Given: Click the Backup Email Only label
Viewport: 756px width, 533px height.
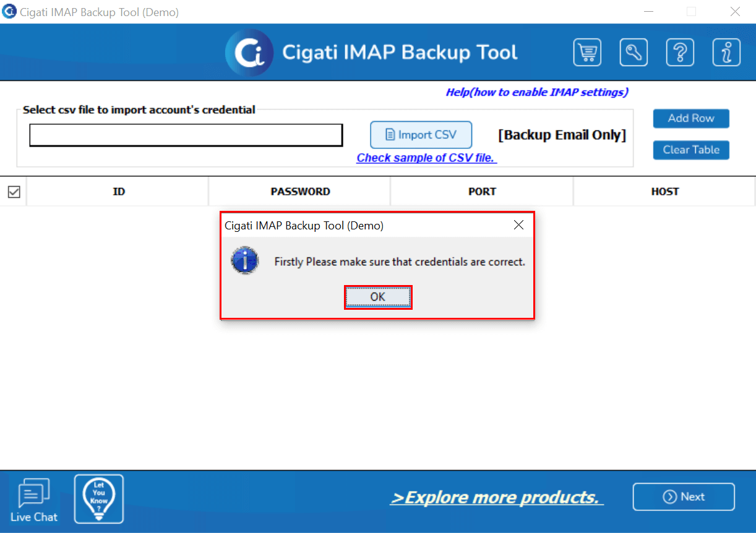Looking at the screenshot, I should pyautogui.click(x=562, y=135).
